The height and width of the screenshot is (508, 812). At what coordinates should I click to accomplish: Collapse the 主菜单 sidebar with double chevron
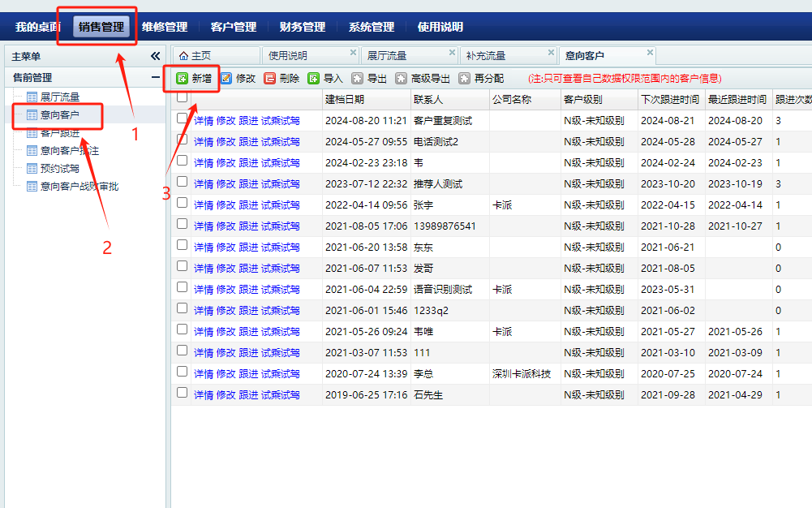(155, 56)
